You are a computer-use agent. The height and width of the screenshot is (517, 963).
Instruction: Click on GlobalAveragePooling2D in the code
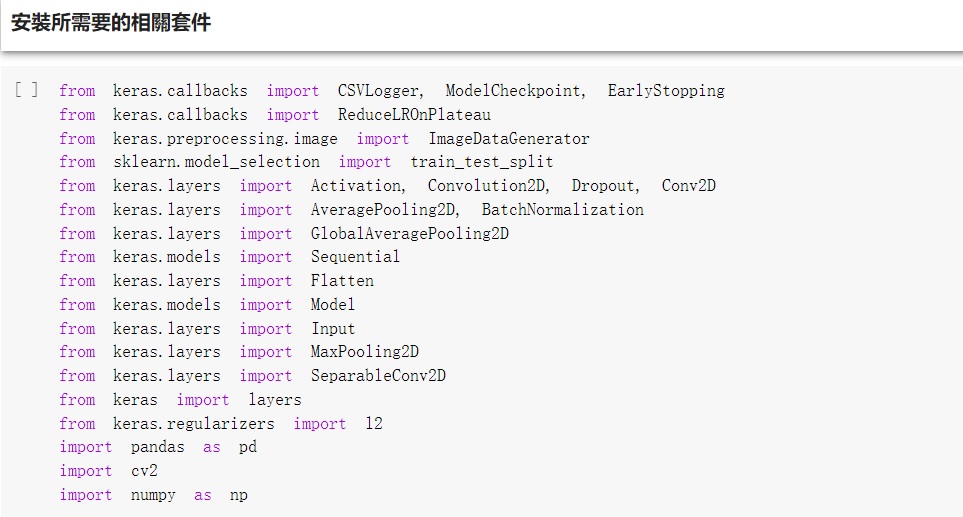tap(409, 234)
